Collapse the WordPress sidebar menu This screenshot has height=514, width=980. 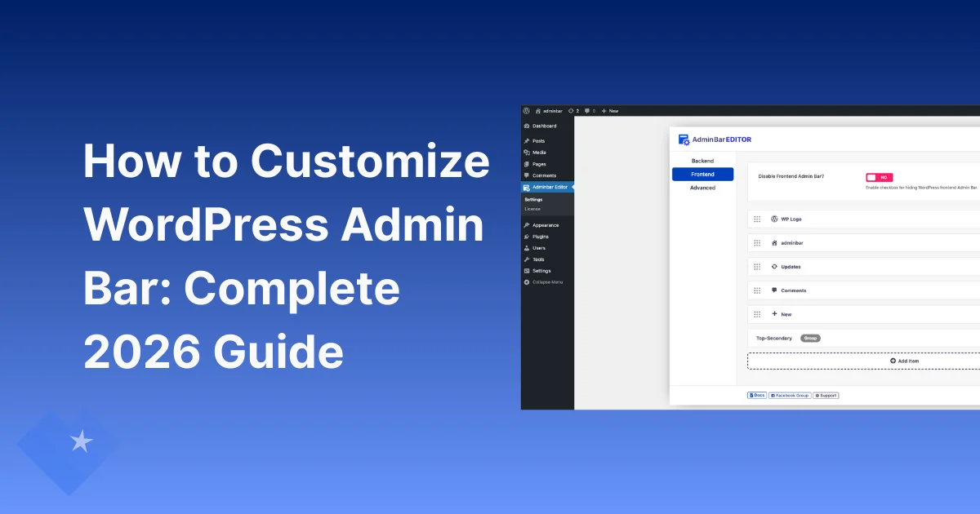click(546, 282)
